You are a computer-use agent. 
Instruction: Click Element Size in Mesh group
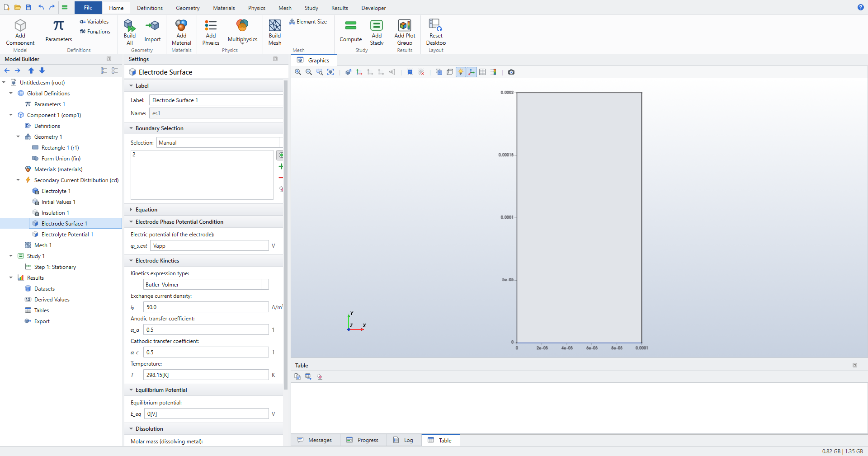[308, 22]
